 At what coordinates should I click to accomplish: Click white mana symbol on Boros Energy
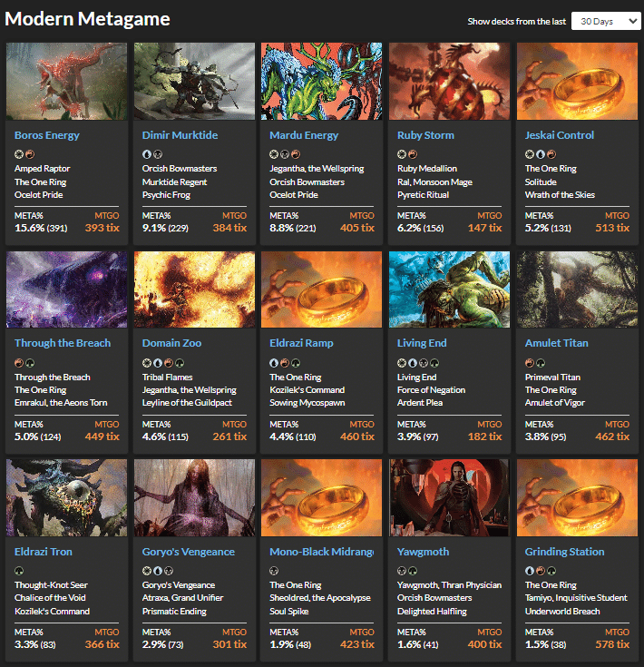tap(19, 154)
